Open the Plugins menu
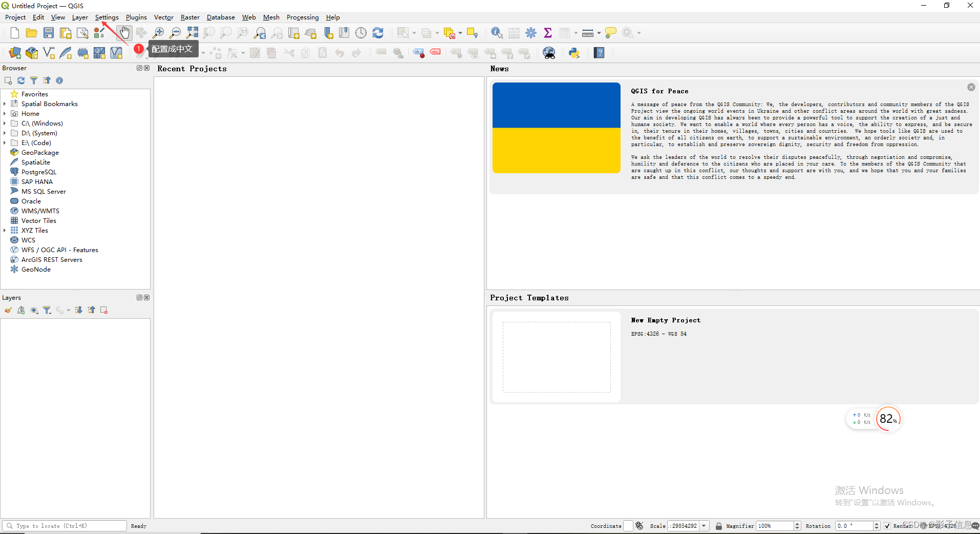This screenshot has height=534, width=980. [x=136, y=17]
